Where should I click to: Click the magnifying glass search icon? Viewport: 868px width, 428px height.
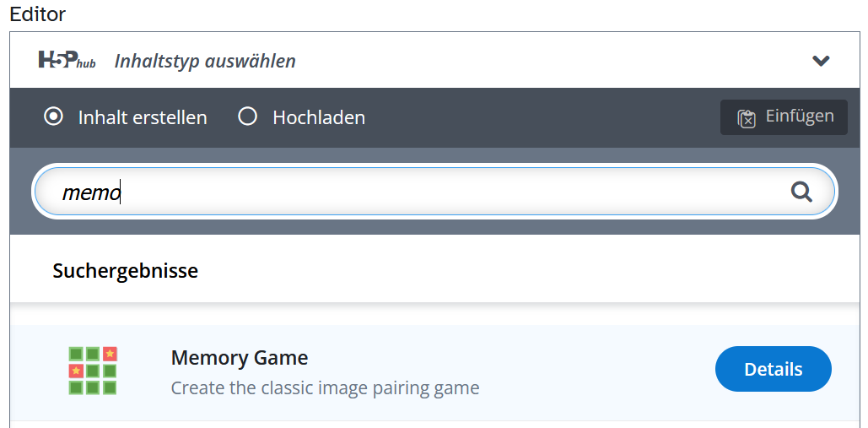tap(801, 192)
